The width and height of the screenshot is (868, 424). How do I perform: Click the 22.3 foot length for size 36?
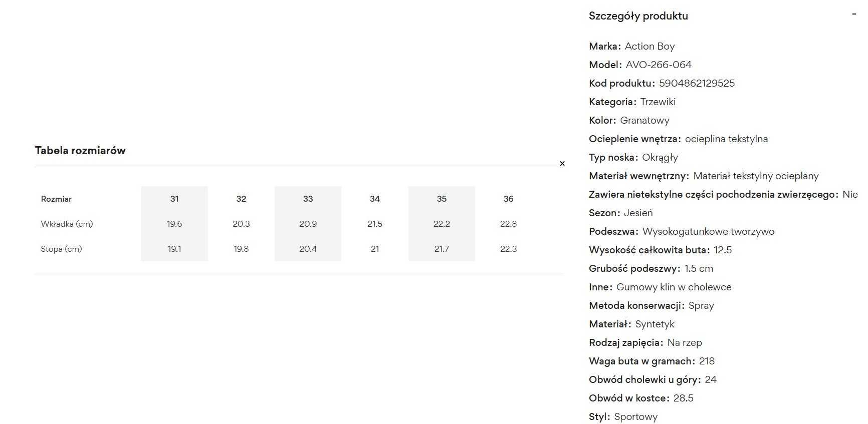coord(508,249)
